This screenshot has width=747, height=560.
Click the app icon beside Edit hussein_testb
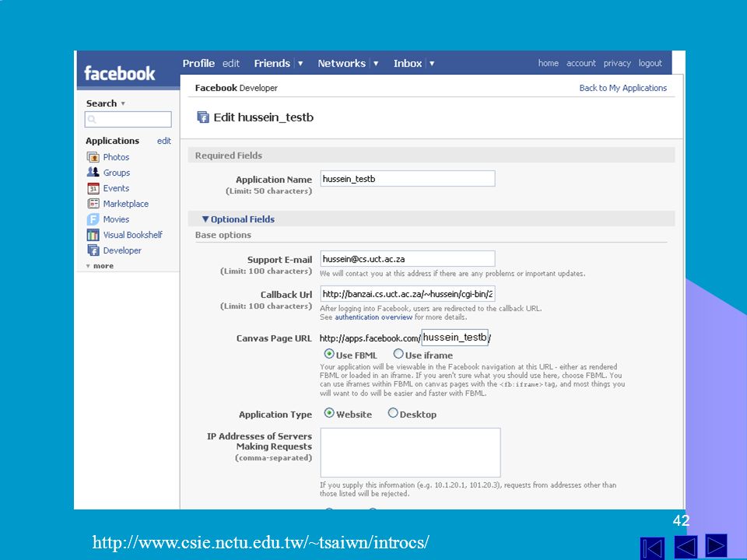(203, 117)
